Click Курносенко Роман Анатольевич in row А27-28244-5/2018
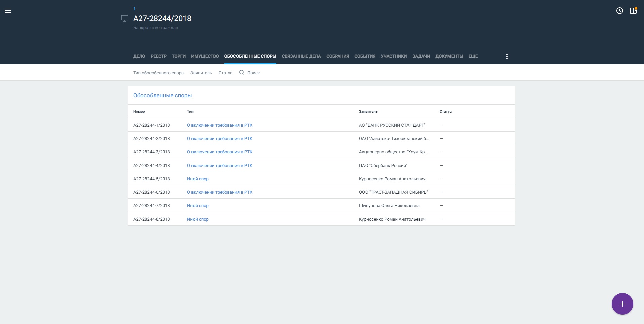 coord(392,179)
